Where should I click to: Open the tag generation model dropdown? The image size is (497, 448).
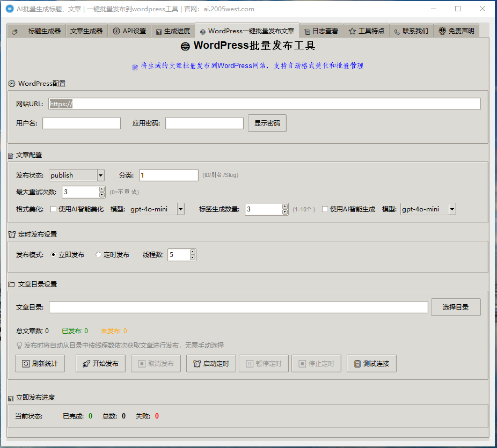[452, 209]
